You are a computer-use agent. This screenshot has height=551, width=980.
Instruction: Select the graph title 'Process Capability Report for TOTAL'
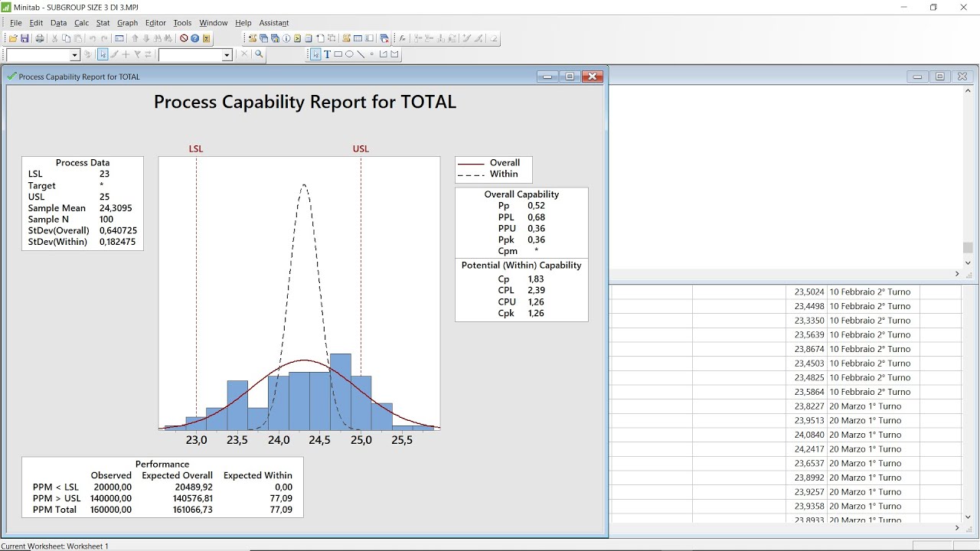(305, 102)
